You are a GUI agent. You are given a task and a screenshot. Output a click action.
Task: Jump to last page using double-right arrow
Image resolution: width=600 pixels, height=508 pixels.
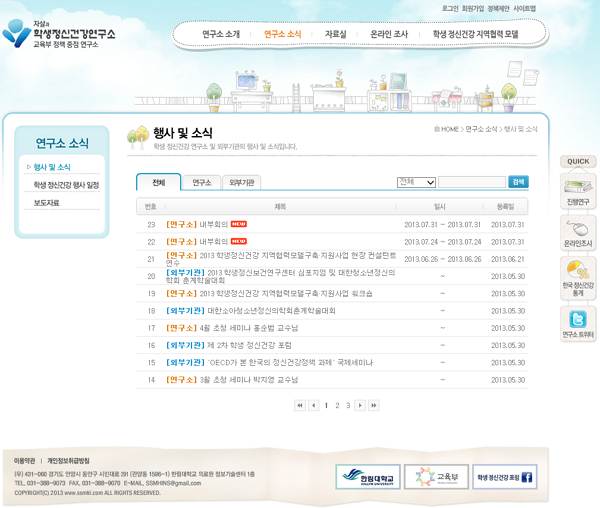(374, 405)
